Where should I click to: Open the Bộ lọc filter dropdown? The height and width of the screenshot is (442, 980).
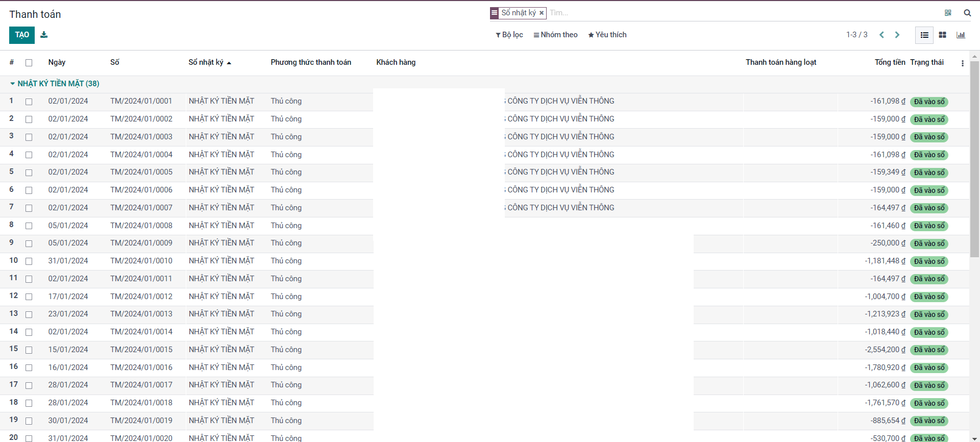tap(509, 35)
